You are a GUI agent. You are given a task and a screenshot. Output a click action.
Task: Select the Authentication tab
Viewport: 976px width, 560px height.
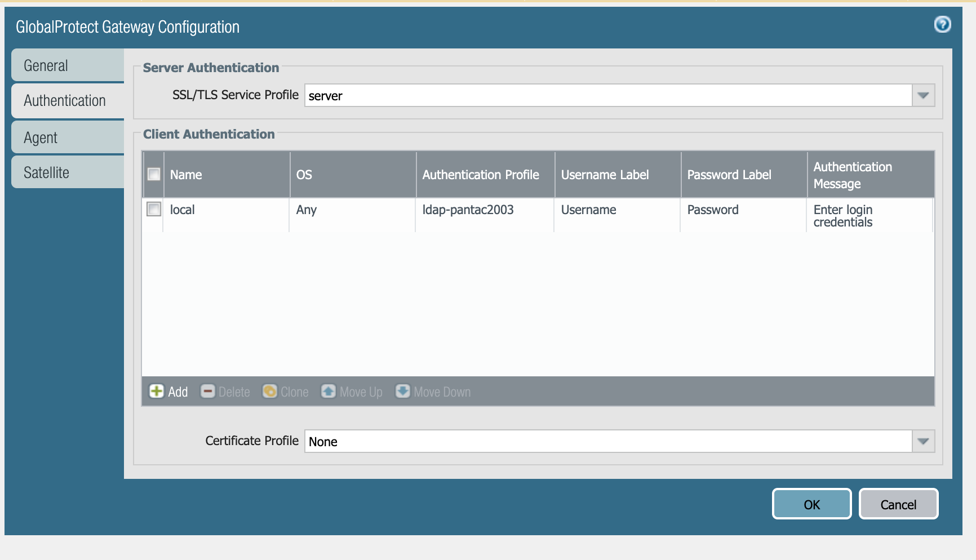68,101
